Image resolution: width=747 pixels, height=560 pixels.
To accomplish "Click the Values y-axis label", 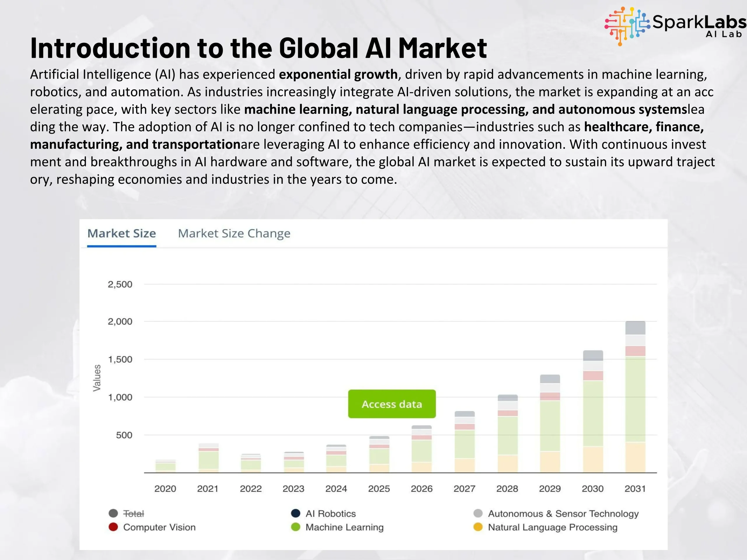I will pos(97,378).
